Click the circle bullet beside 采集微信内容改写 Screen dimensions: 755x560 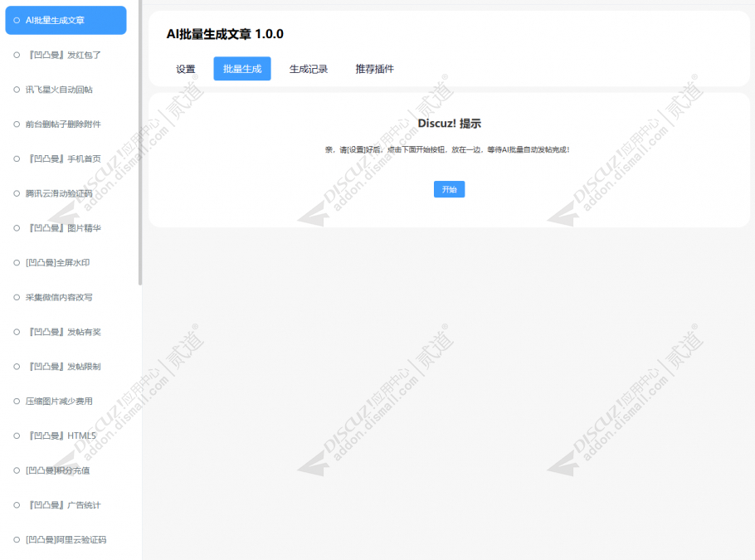[x=17, y=297]
